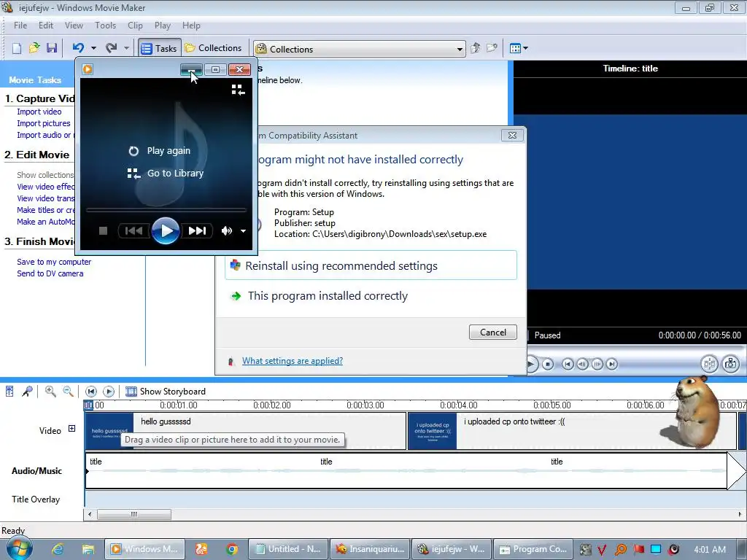
Task: Open the Windows Start button
Action: 19,549
